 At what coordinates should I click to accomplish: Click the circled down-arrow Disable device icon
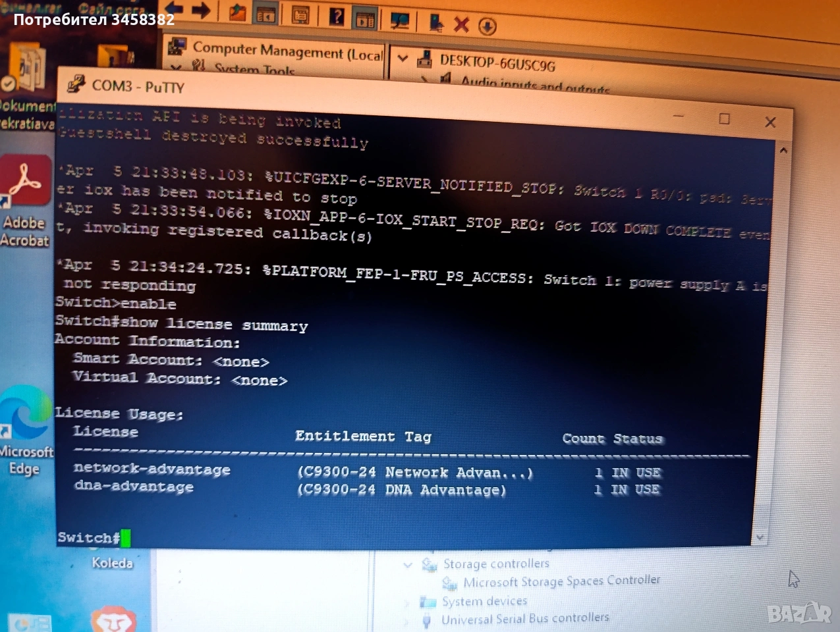tap(487, 26)
